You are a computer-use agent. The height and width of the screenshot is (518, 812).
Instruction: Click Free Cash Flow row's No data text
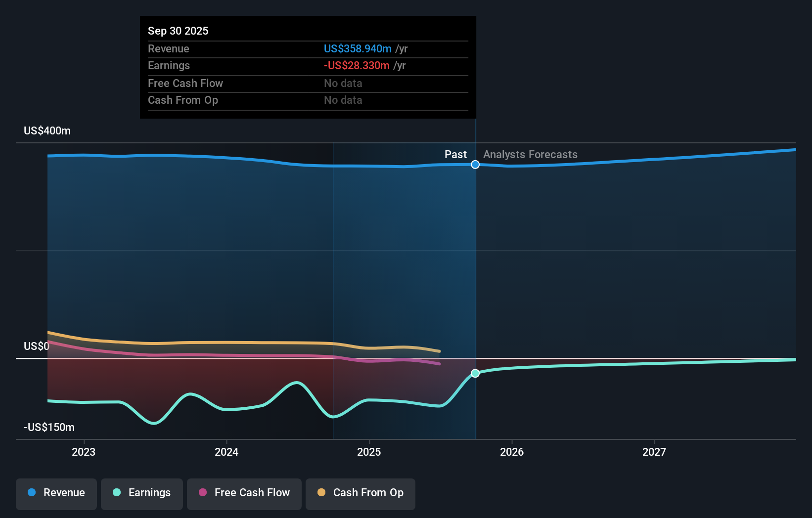click(x=343, y=83)
